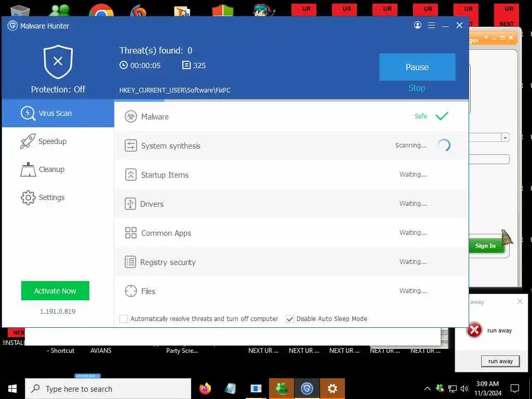The height and width of the screenshot is (399, 532).
Task: Show hidden system tray icons
Action: point(428,389)
